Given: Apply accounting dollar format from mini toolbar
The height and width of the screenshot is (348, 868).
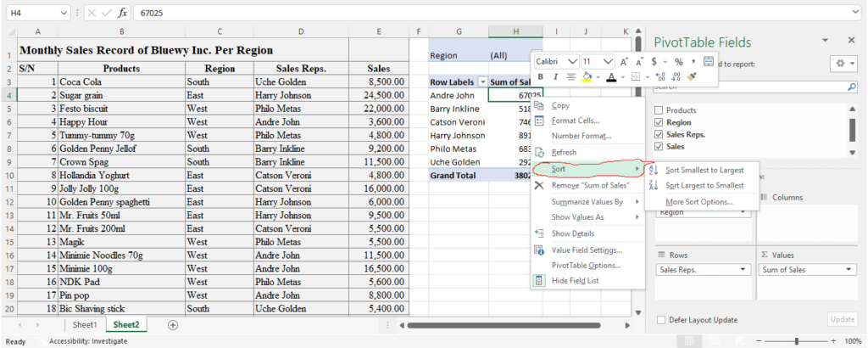Looking at the screenshot, I should (654, 61).
